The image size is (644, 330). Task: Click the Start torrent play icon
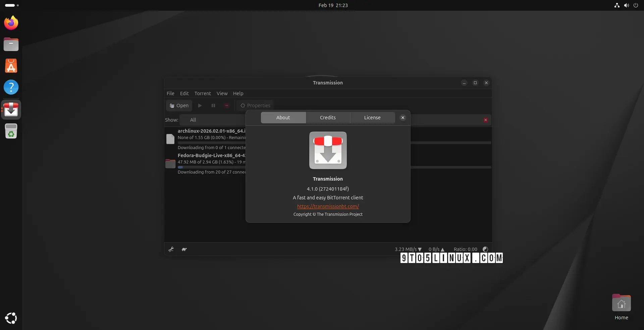(x=200, y=106)
